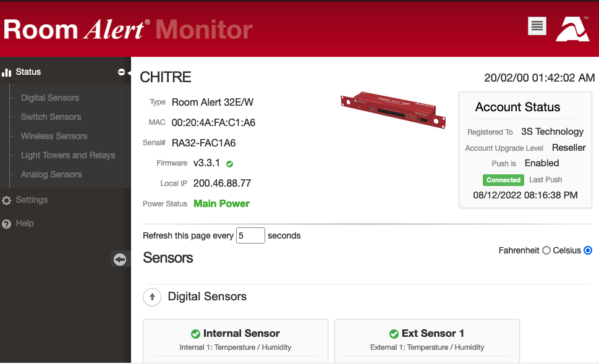Click the Settings gear icon

click(7, 200)
